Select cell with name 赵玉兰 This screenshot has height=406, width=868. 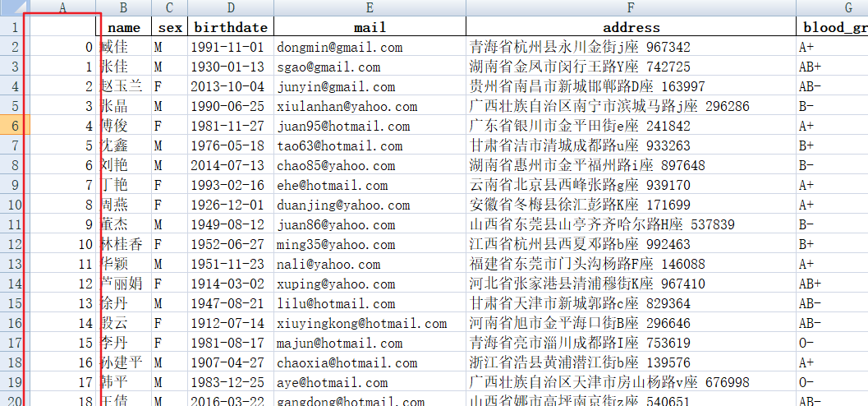[123, 86]
